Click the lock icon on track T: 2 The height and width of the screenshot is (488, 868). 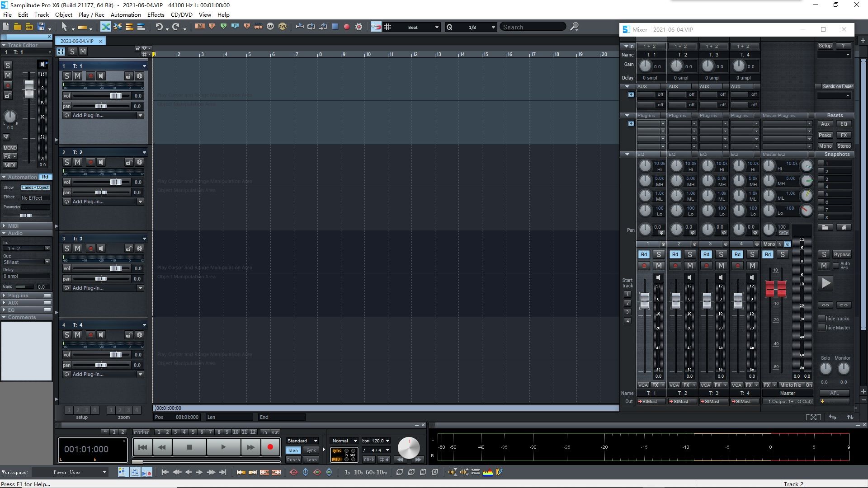coord(129,162)
